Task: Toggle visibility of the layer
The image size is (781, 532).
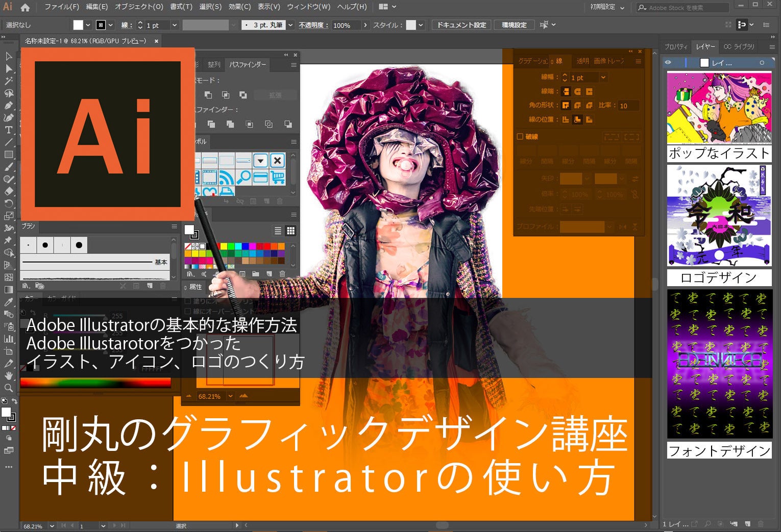Action: click(x=668, y=63)
